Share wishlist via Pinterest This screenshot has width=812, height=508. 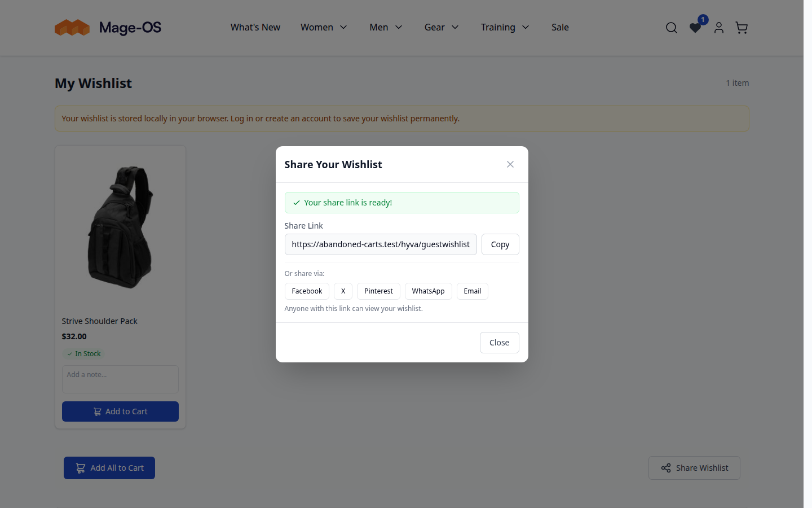[x=378, y=291]
